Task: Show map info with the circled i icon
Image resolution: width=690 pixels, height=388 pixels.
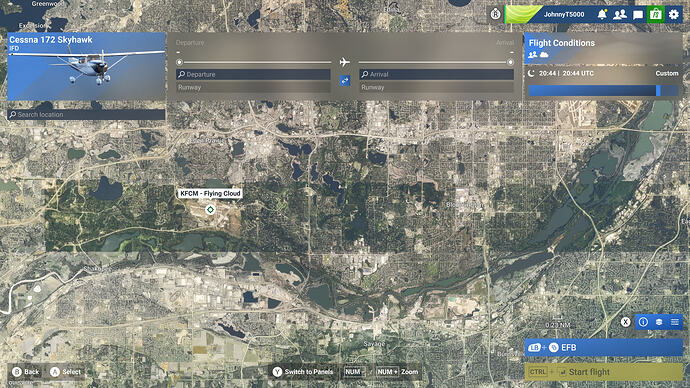Action: pos(643,322)
